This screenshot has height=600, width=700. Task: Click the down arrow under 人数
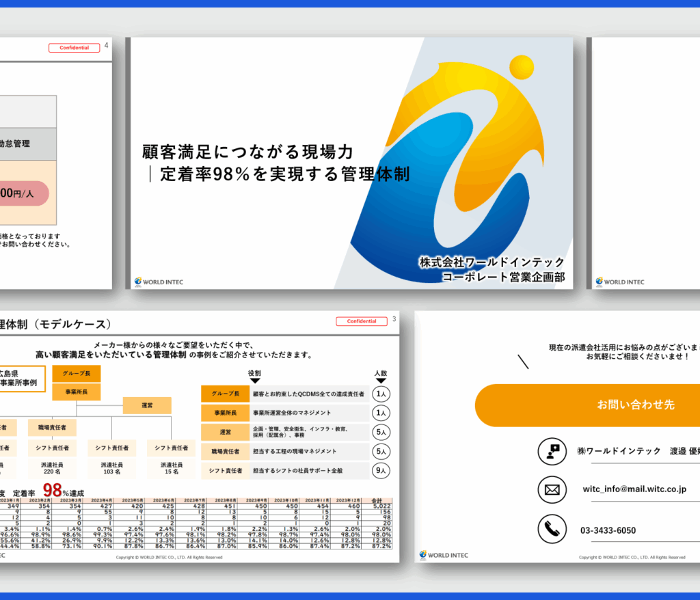click(x=381, y=381)
